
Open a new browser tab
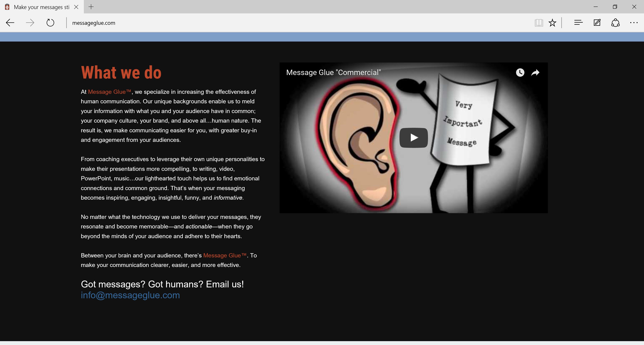[91, 7]
